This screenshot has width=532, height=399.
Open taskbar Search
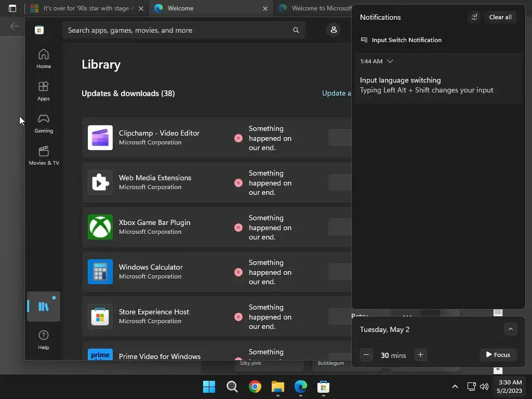pos(232,387)
